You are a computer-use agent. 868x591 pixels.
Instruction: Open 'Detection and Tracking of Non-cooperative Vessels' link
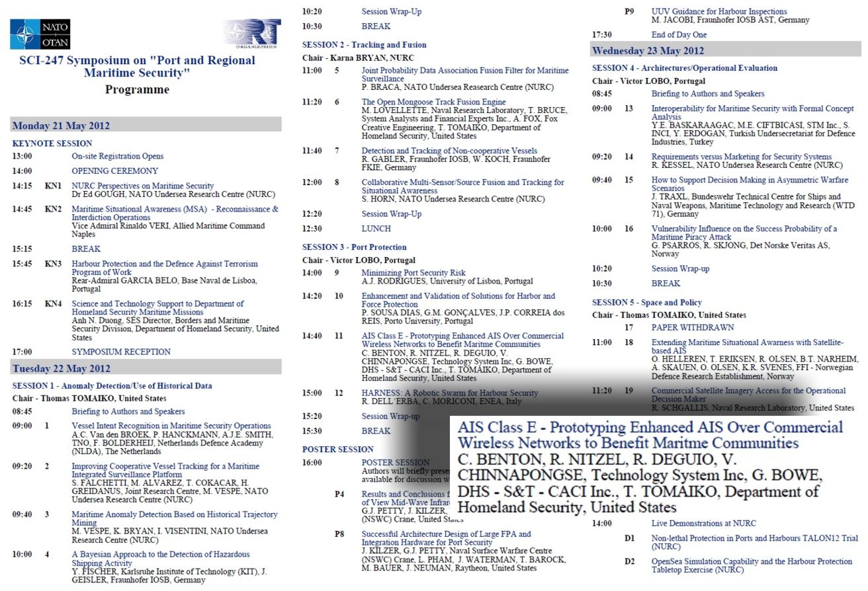point(449,151)
